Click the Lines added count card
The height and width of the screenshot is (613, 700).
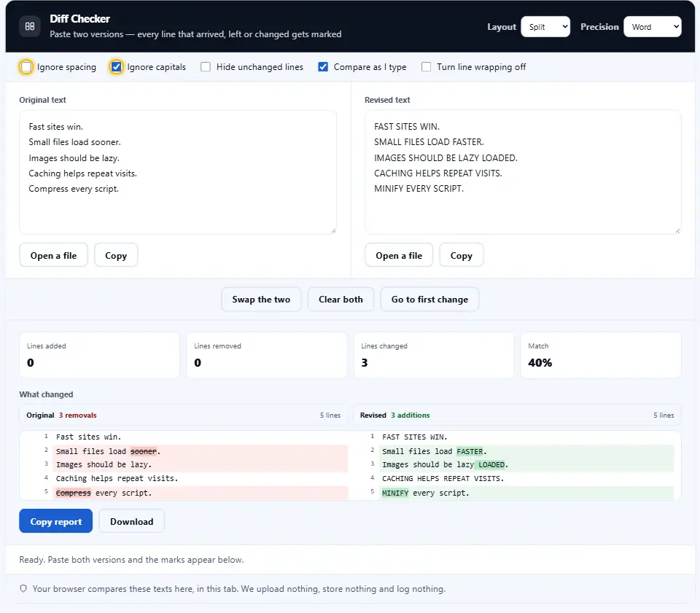[99, 355]
